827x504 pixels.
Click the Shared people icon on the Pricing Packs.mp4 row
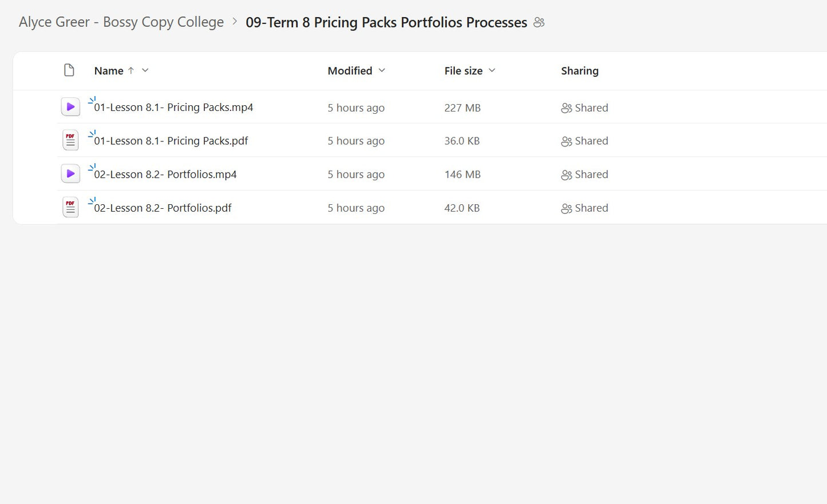tap(565, 108)
